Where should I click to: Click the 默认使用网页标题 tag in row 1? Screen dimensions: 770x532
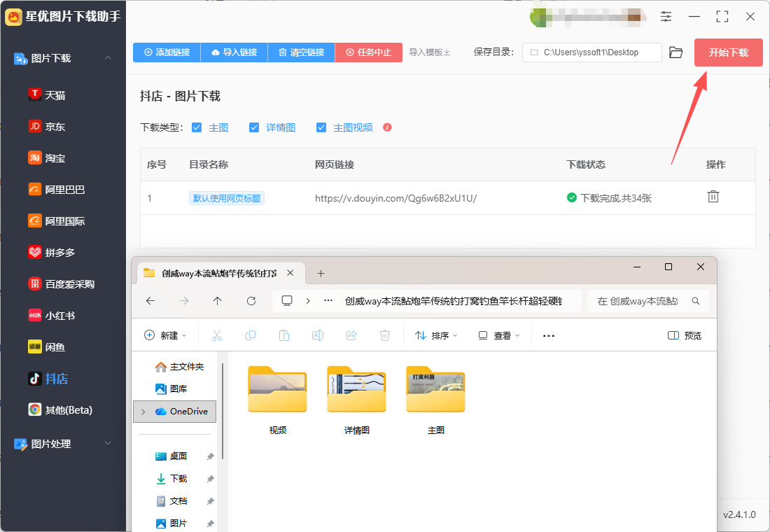pos(226,198)
